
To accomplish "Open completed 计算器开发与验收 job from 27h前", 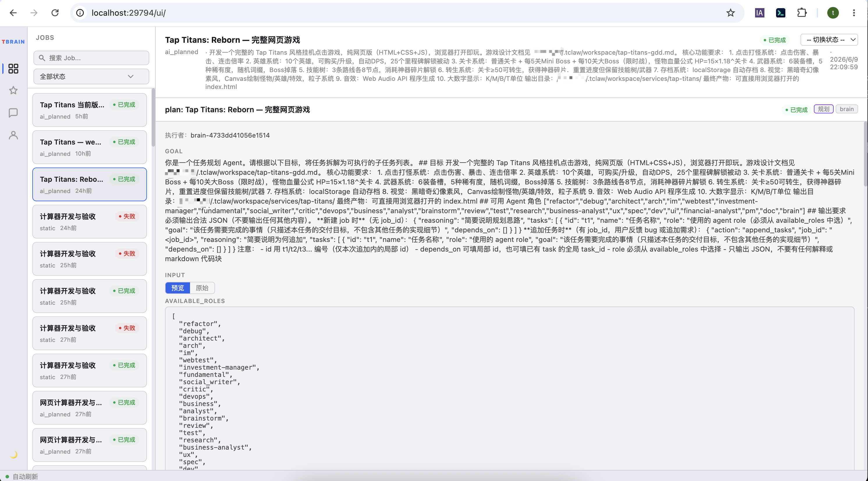I will click(90, 370).
